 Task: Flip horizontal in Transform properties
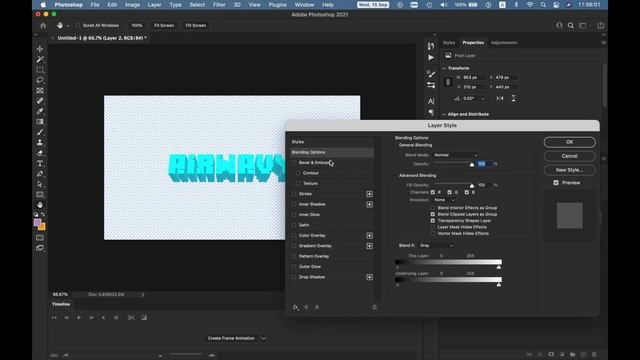500,98
